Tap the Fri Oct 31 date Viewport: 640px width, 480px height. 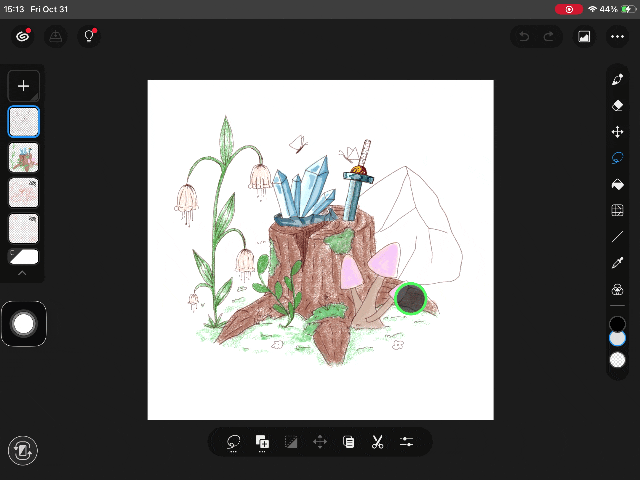[49, 9]
